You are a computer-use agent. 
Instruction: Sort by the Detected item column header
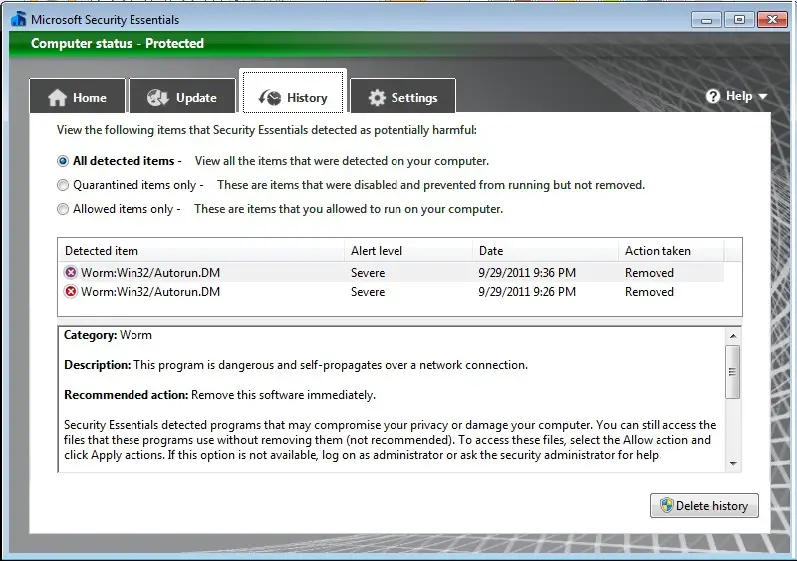click(x=201, y=251)
